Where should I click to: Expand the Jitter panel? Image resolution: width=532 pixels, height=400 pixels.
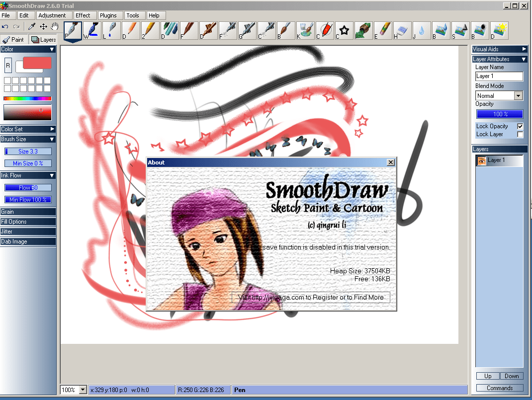pyautogui.click(x=28, y=232)
